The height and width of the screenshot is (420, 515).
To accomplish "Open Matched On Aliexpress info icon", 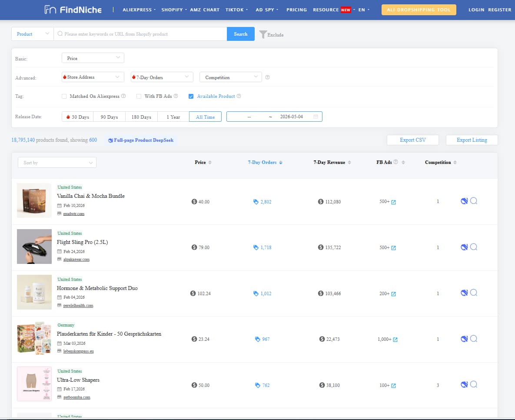I will pos(123,96).
